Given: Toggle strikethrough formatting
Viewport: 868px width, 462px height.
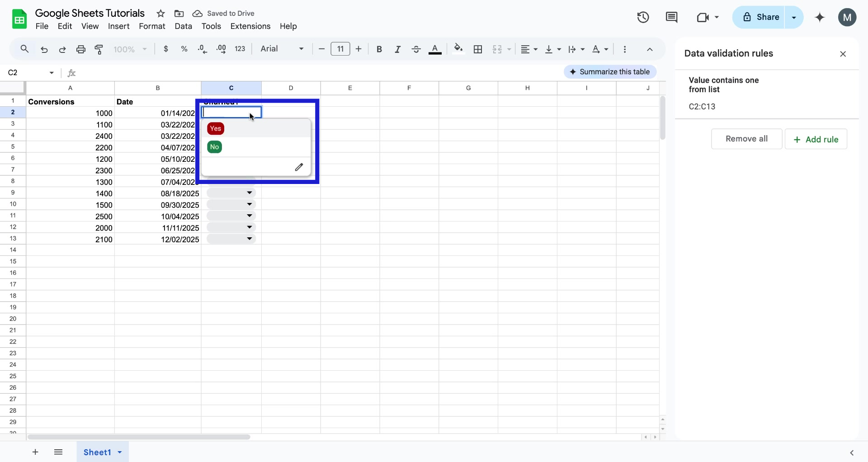Looking at the screenshot, I should 416,50.
